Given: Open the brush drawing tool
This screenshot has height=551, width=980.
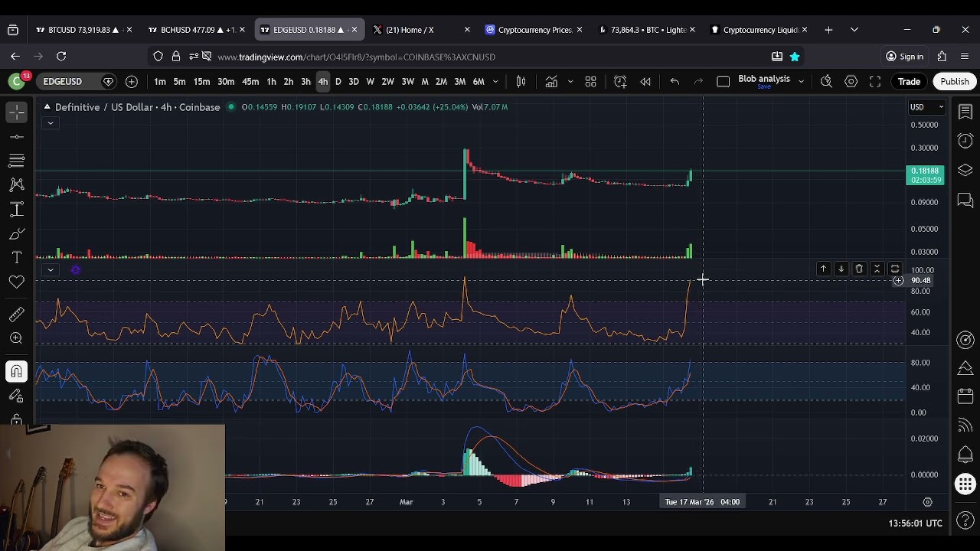Looking at the screenshot, I should (x=16, y=233).
